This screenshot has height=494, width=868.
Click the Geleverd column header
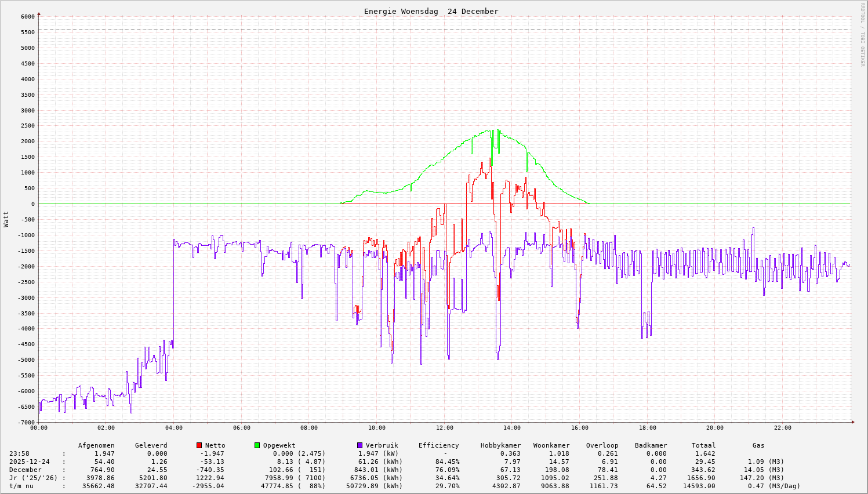point(151,445)
